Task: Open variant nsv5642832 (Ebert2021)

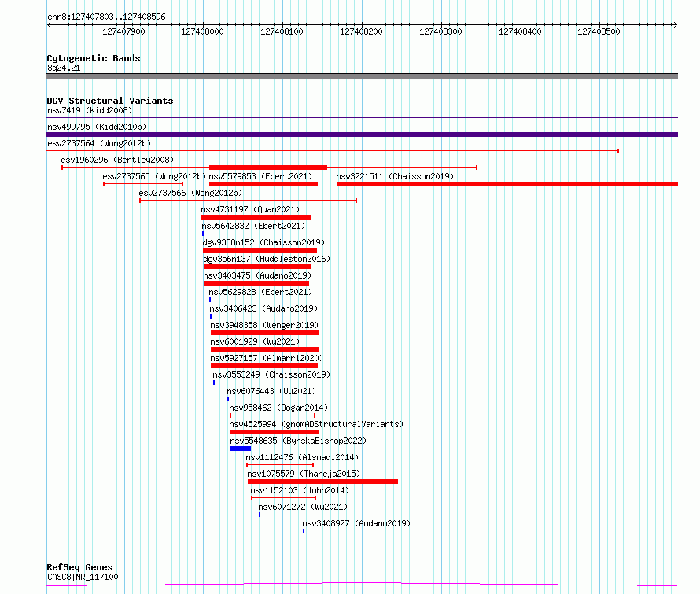Action: [253, 226]
